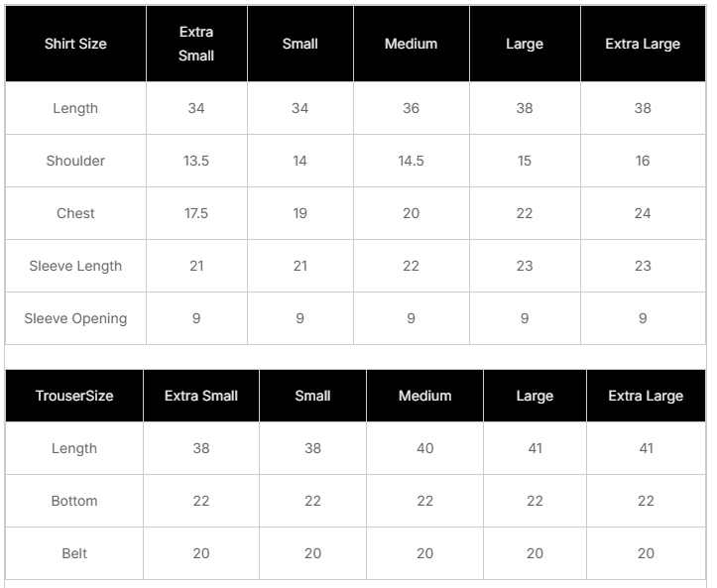This screenshot has height=588, width=717.
Task: Select the 24 chest value for Extra Large
Action: click(643, 213)
